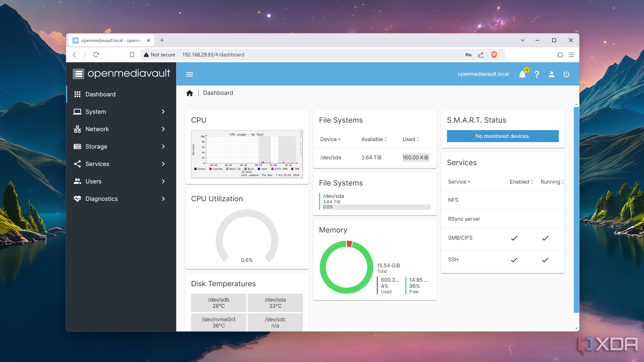The height and width of the screenshot is (362, 644).
Task: Click the home breadcrumb icon
Action: coord(190,93)
